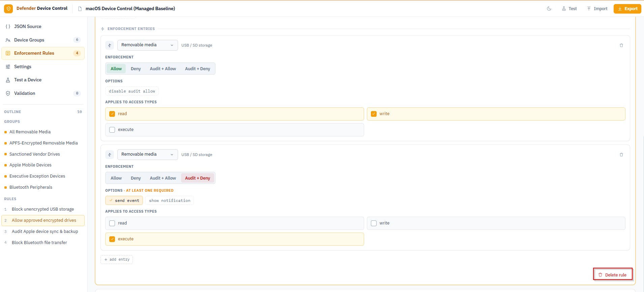Delete the second Removable media entry
The width and height of the screenshot is (644, 292).
(621, 155)
